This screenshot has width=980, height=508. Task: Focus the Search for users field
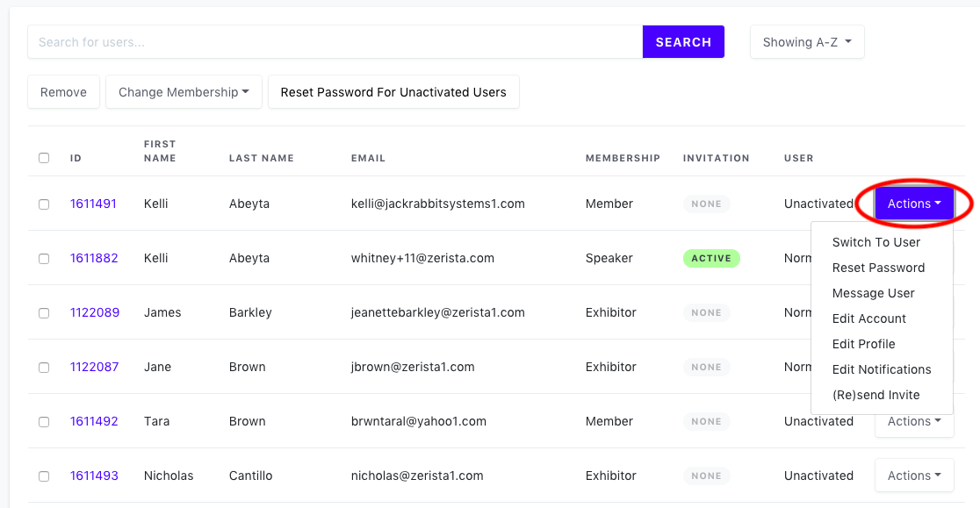[x=335, y=42]
